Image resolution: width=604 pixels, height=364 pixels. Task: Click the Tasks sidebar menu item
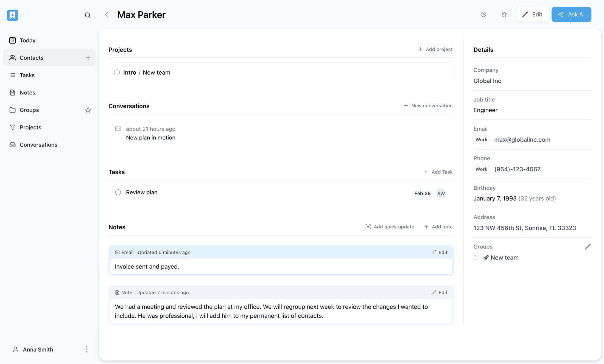click(x=27, y=75)
